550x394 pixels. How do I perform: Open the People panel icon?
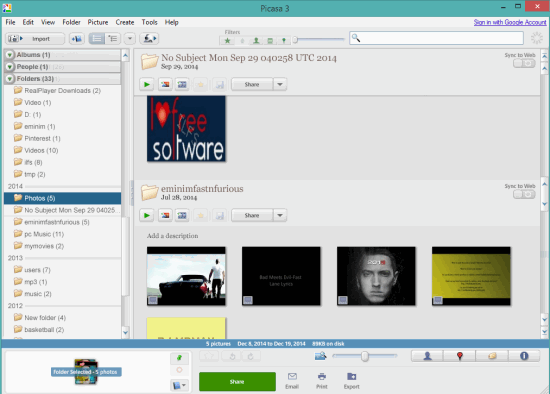[x=427, y=356]
